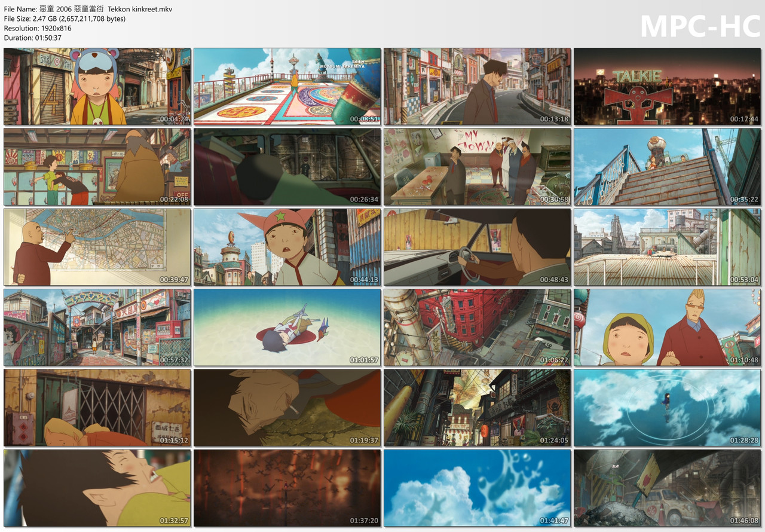Viewport: 765px width, 532px height.
Task: Select the alley thumbnail at 01:24:05
Action: pos(478,408)
